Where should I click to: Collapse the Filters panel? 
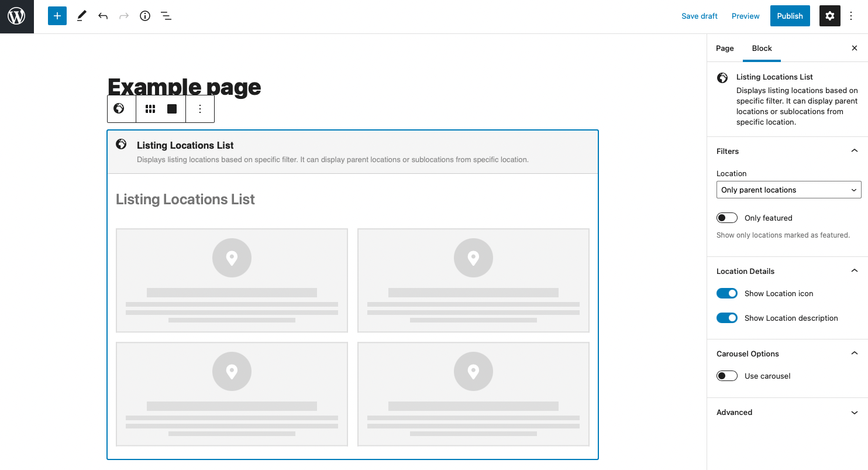(x=787, y=151)
